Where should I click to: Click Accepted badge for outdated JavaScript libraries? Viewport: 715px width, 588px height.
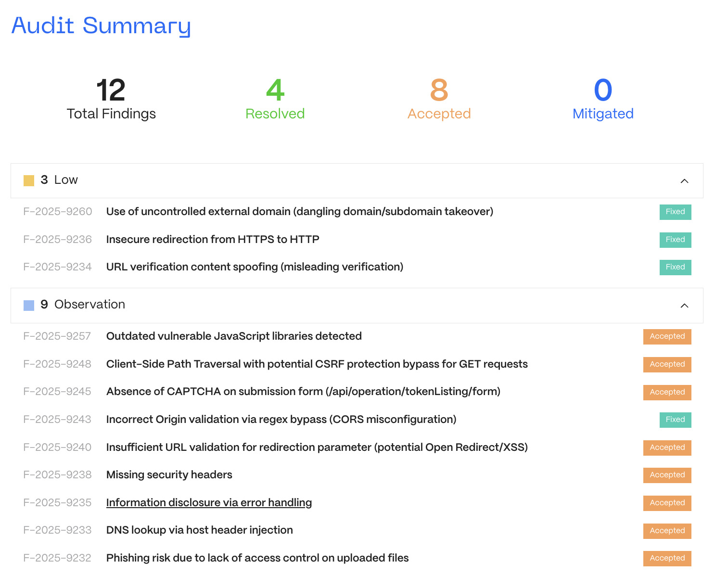click(x=667, y=336)
